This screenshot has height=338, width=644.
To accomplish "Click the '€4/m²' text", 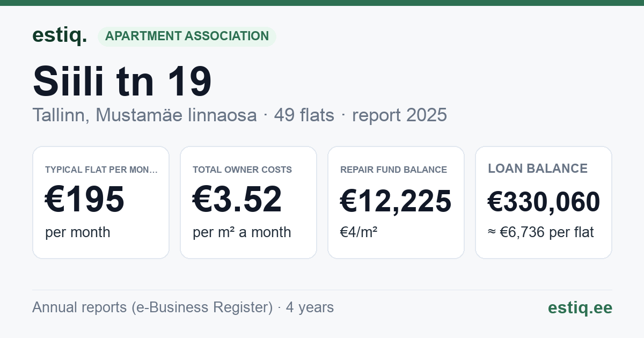I will click(358, 232).
